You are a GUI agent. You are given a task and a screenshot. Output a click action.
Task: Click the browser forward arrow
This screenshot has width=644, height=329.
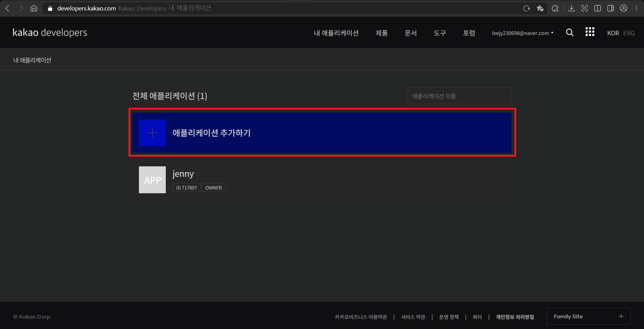click(21, 8)
